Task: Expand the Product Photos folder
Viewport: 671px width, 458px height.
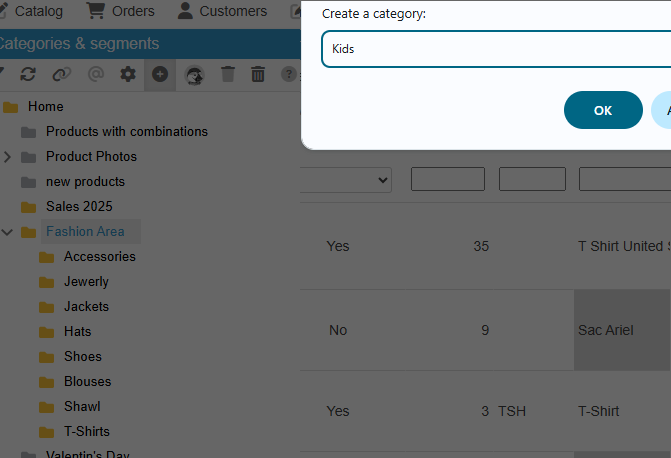Action: (7, 157)
